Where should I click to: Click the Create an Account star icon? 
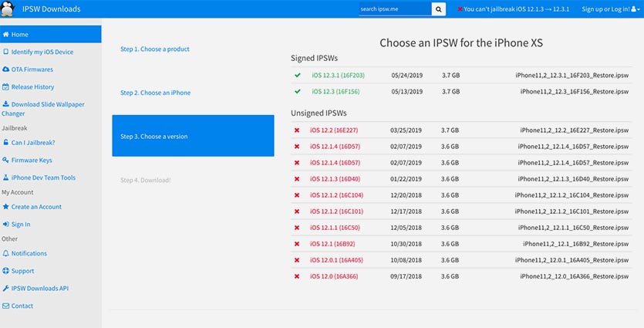pos(5,207)
